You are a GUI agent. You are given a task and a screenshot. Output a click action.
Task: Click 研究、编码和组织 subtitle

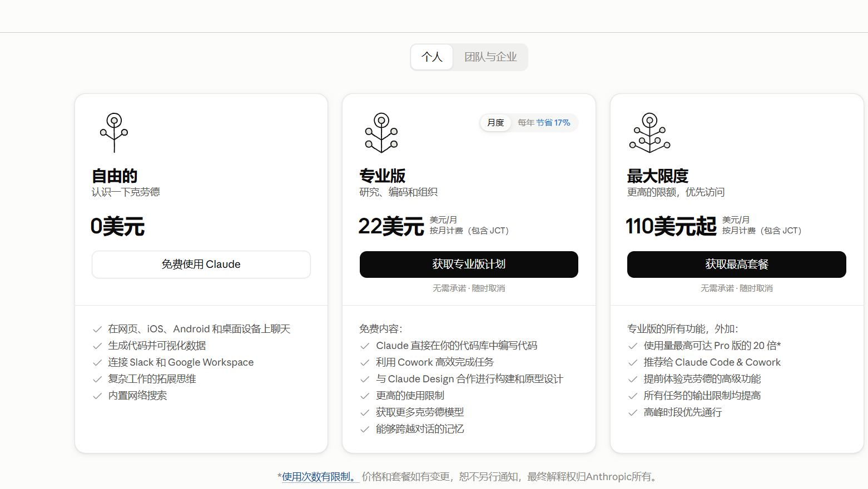pos(399,192)
